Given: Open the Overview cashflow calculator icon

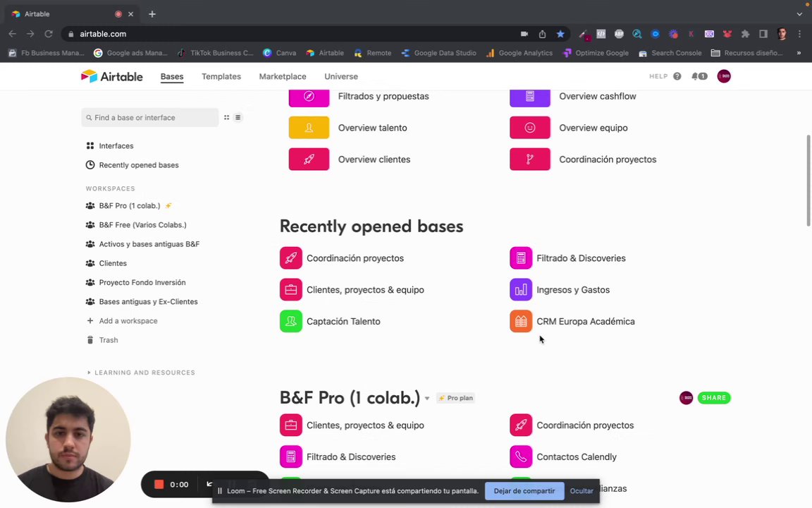Looking at the screenshot, I should tap(530, 97).
